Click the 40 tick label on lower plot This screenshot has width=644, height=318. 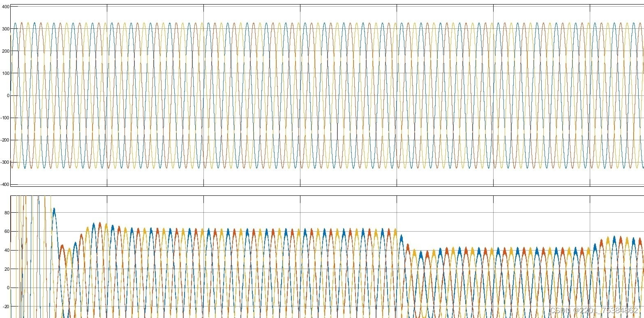6,250
